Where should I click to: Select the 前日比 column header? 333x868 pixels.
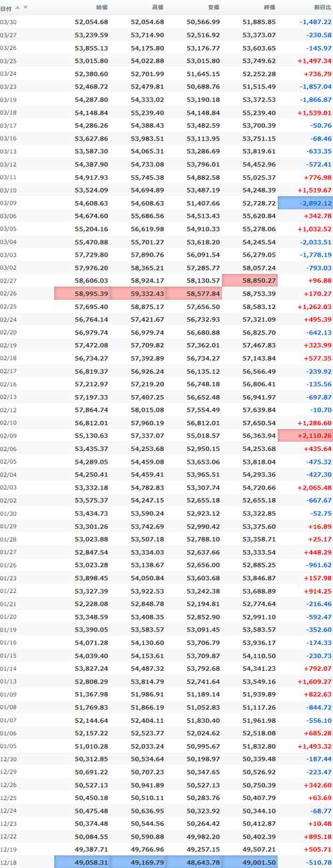[320, 7]
